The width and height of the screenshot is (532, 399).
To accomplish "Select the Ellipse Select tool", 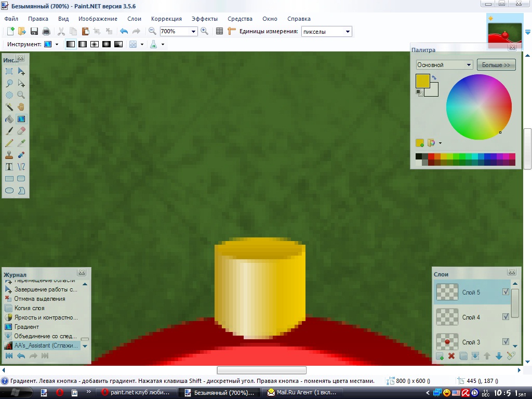I will pyautogui.click(x=9, y=95).
